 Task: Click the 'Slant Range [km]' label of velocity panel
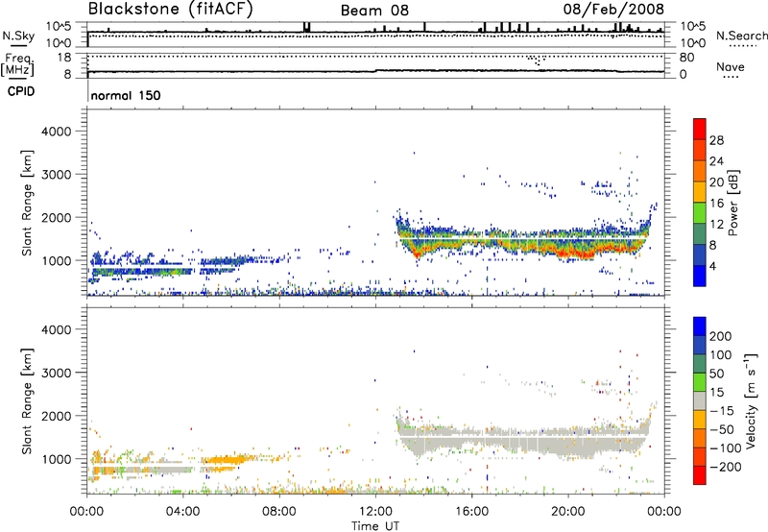point(27,401)
